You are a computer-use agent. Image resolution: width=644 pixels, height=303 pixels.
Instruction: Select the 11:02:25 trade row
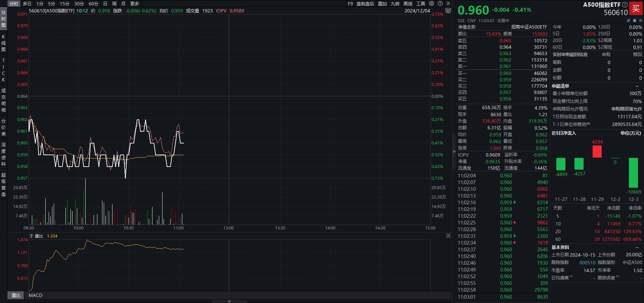503,223
